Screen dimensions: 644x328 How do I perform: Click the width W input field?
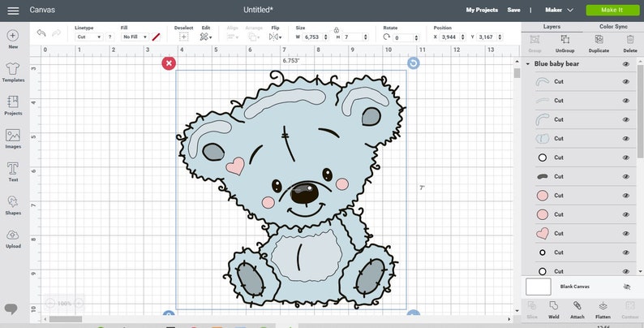pyautogui.click(x=313, y=37)
